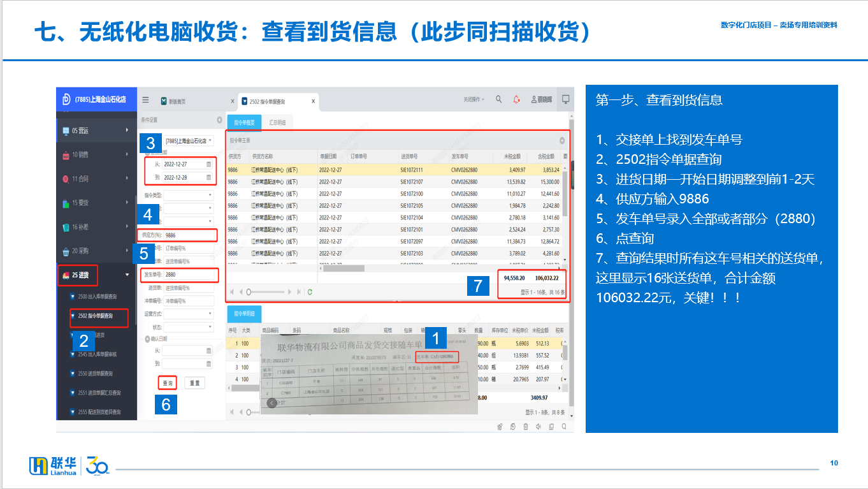Screen dimensions: 868x489
Task: Click the copy icon in bottom status bar
Action: tap(552, 427)
